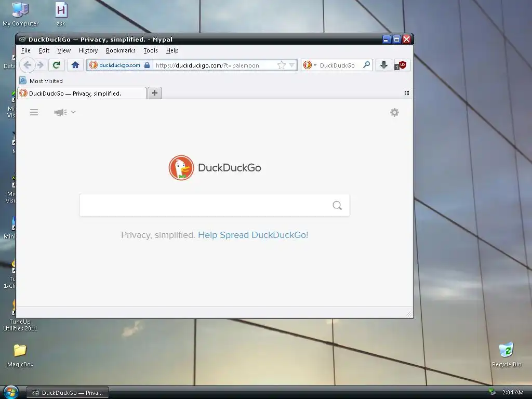Screen dimensions: 532x399
Task: Click into the URL address field
Action: click(215, 65)
